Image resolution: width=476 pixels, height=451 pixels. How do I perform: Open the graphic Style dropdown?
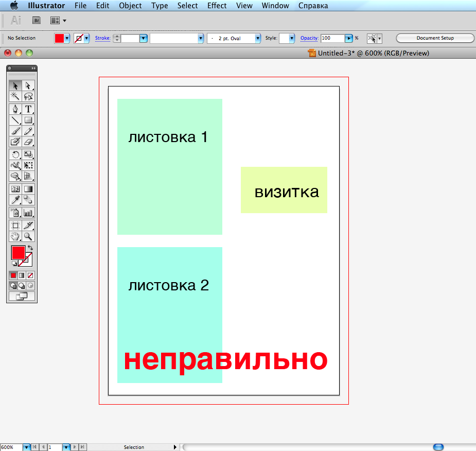292,38
